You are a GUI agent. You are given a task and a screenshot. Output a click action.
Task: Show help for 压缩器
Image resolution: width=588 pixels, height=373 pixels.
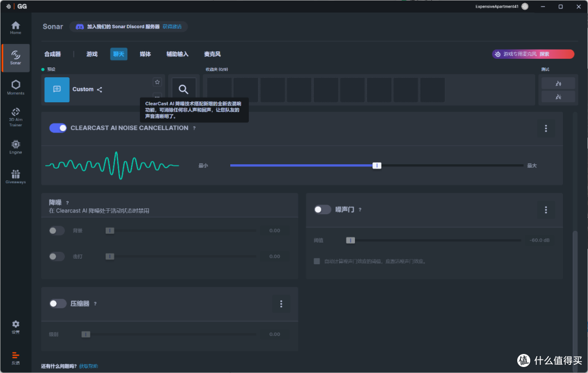point(95,304)
